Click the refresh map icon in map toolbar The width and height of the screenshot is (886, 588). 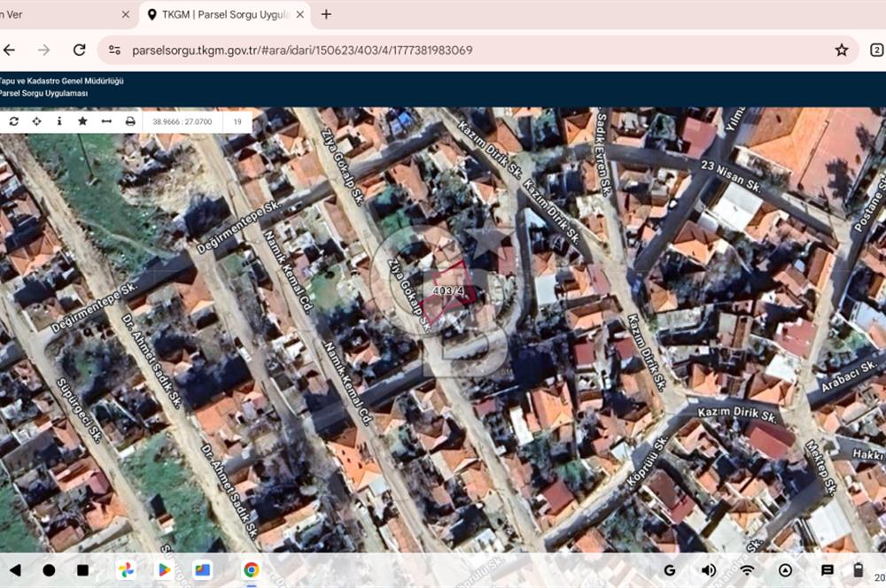tap(13, 121)
